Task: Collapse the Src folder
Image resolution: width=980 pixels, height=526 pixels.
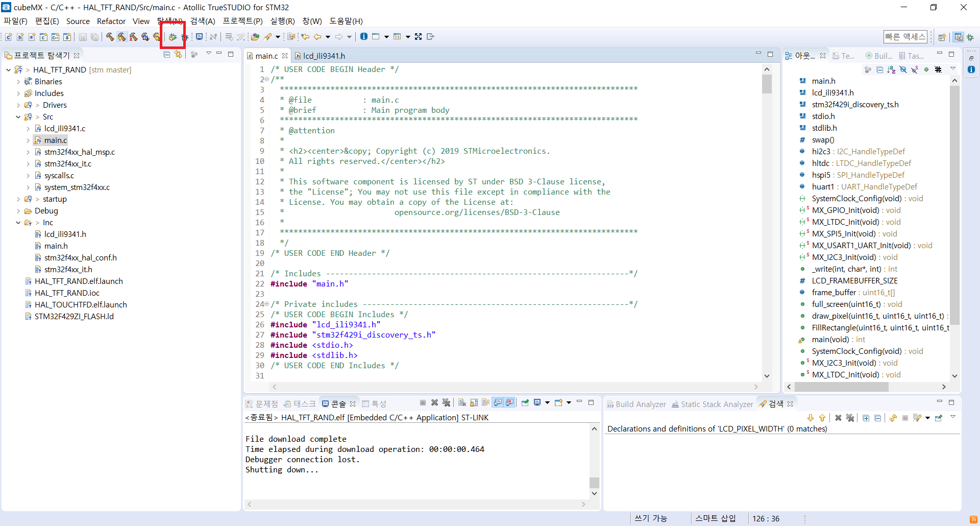Action: (x=18, y=117)
